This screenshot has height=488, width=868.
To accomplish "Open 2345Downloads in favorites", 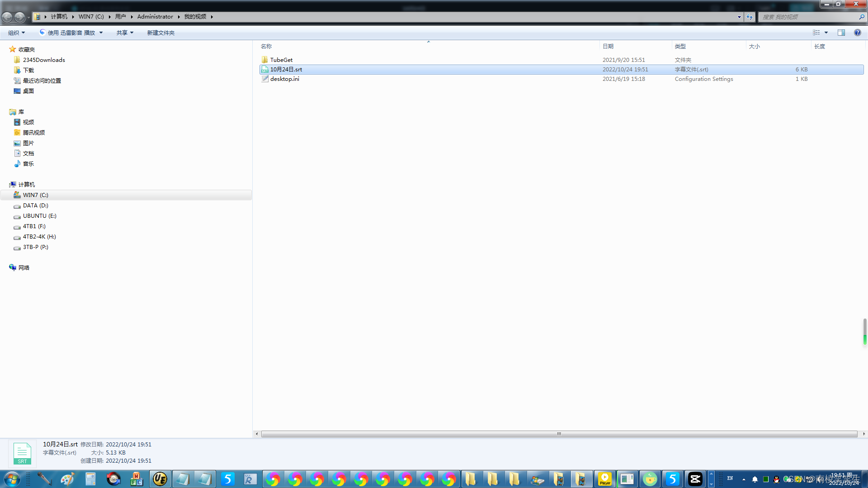I will click(x=44, y=60).
